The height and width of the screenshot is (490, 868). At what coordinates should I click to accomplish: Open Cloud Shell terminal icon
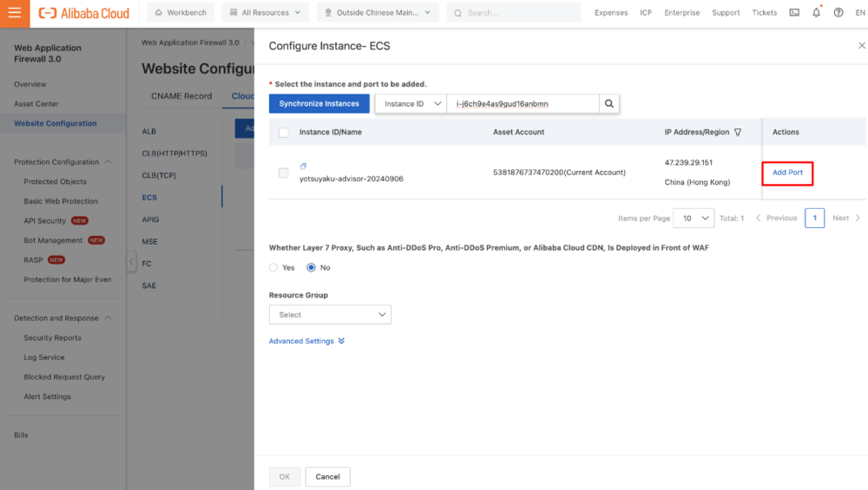point(794,13)
